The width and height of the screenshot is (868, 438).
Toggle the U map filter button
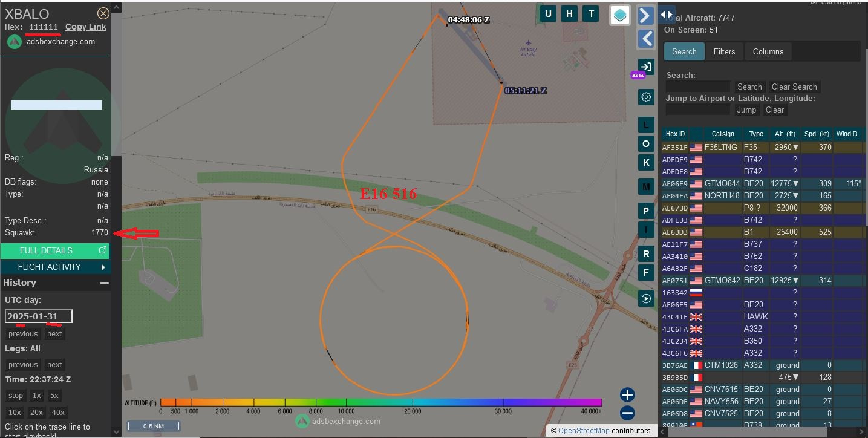pos(548,14)
